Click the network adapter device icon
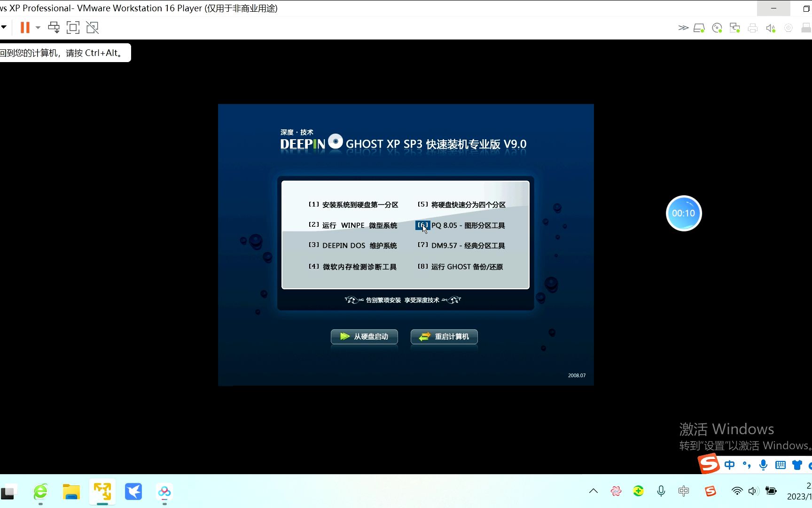 [x=735, y=28]
